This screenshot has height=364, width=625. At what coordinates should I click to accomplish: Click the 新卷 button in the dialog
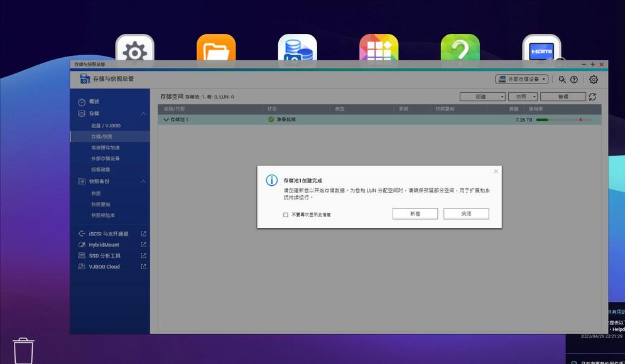(x=415, y=213)
